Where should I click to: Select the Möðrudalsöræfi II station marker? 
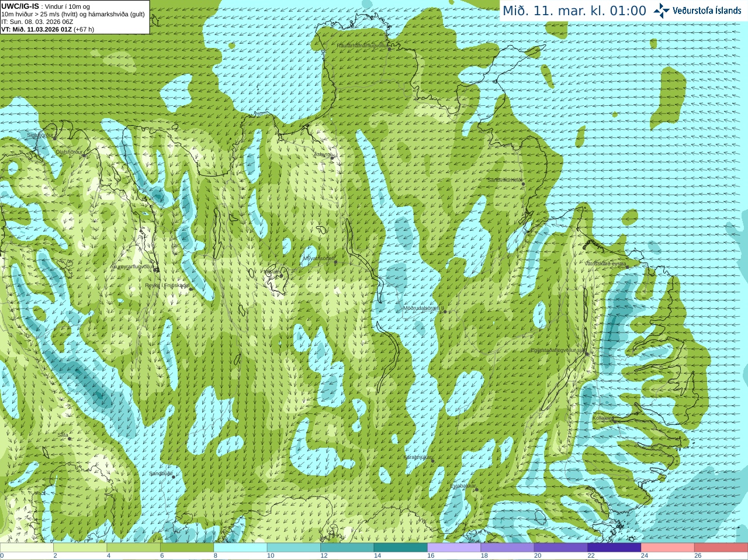(x=445, y=312)
